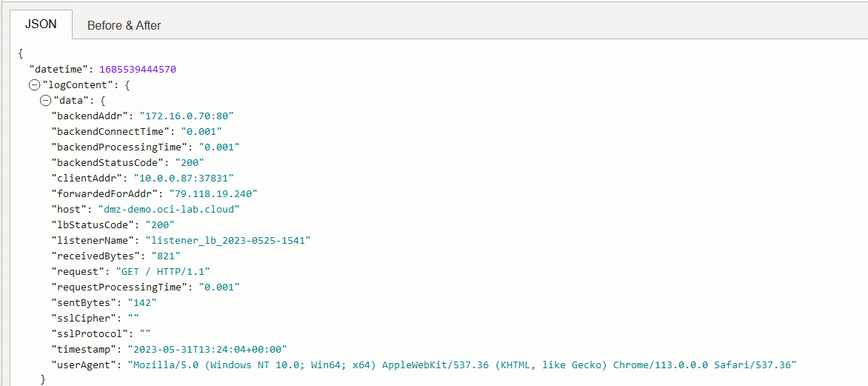Image resolution: width=868 pixels, height=386 pixels.
Task: Open the Before & After tab
Action: (124, 25)
